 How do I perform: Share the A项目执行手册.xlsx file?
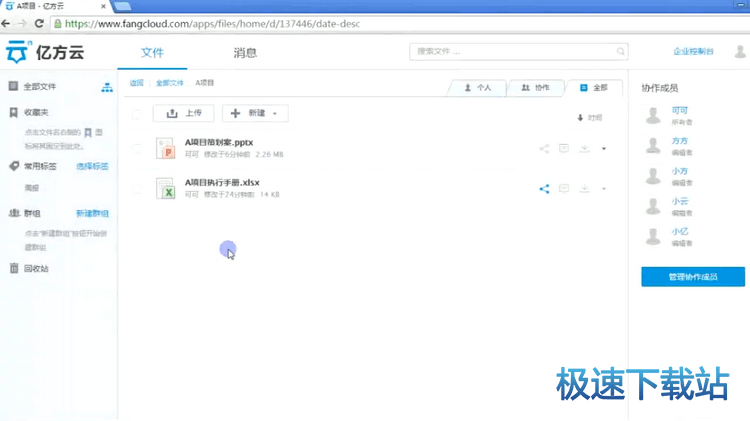tap(544, 189)
